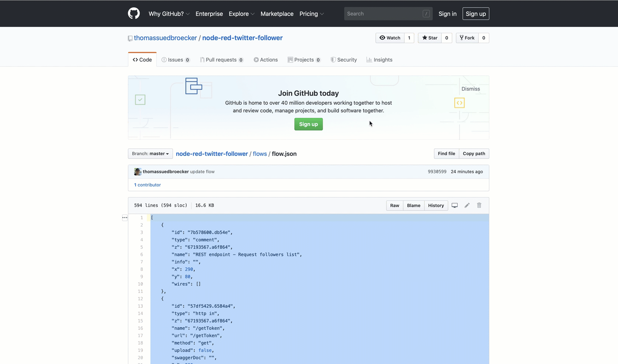
Task: Open the thomassuedbroecker user profile link
Action: (x=165, y=38)
